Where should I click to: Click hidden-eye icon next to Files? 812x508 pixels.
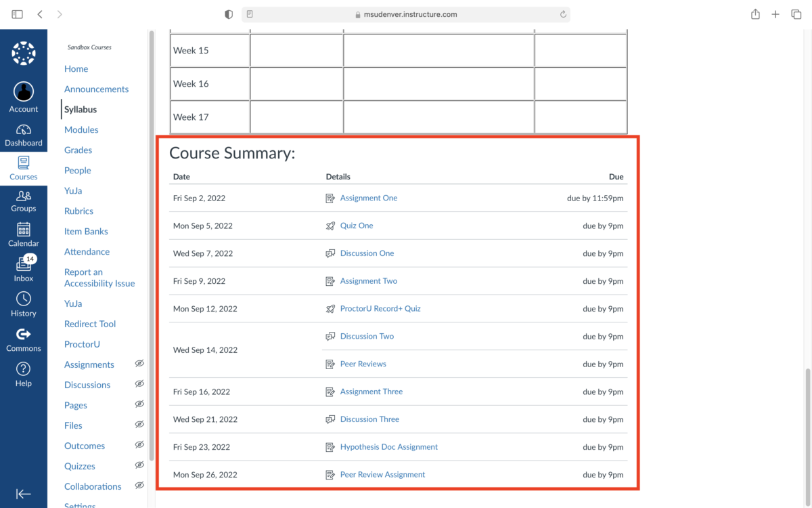tap(139, 425)
